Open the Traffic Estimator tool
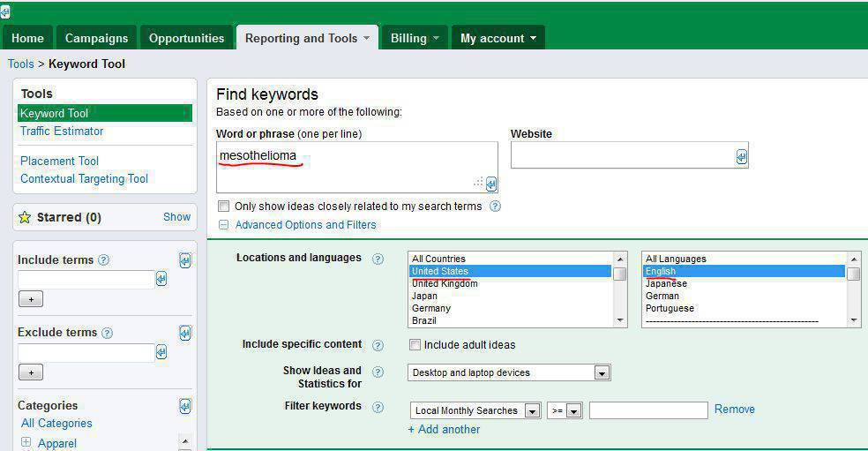This screenshot has height=451, width=868. click(x=62, y=132)
